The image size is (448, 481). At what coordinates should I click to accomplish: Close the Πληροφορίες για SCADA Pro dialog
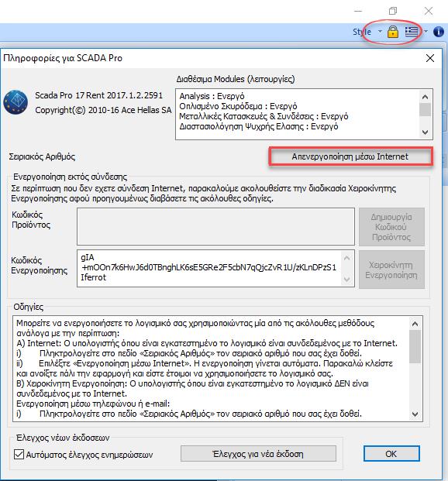pyautogui.click(x=430, y=58)
